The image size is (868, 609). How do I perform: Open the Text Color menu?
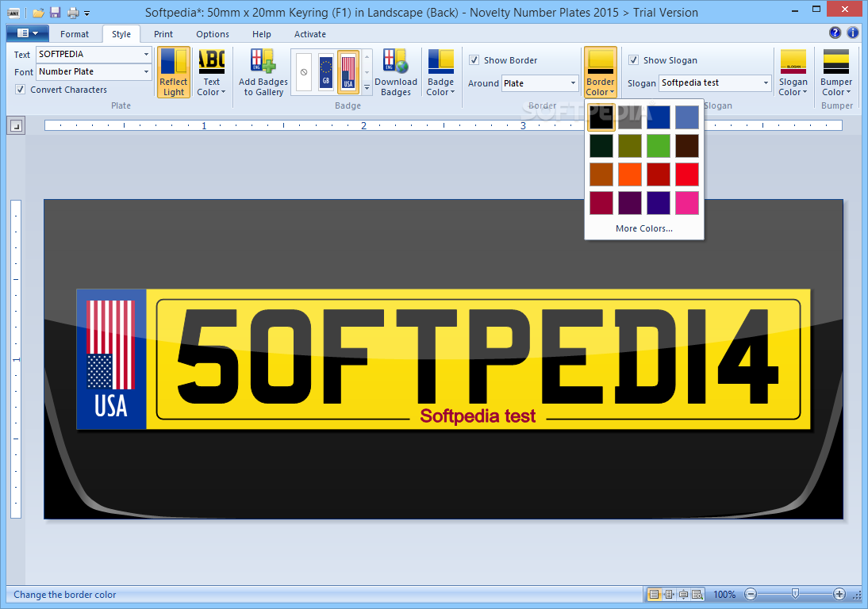click(x=212, y=72)
